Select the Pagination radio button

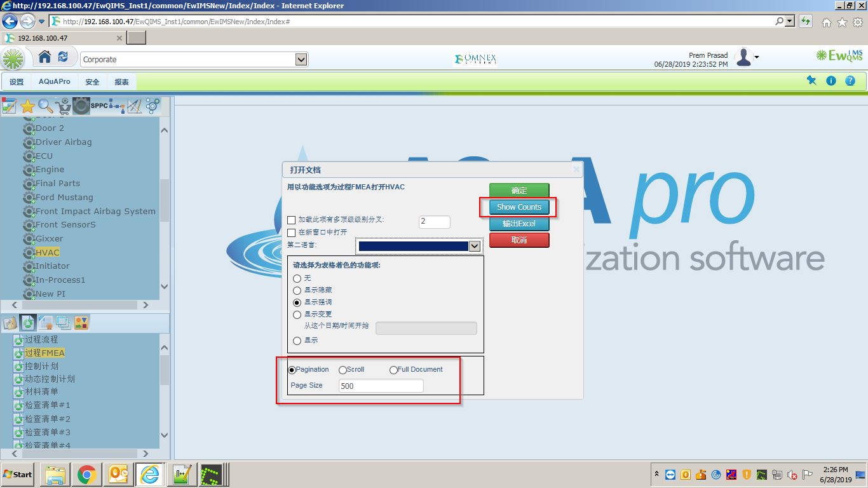point(292,370)
